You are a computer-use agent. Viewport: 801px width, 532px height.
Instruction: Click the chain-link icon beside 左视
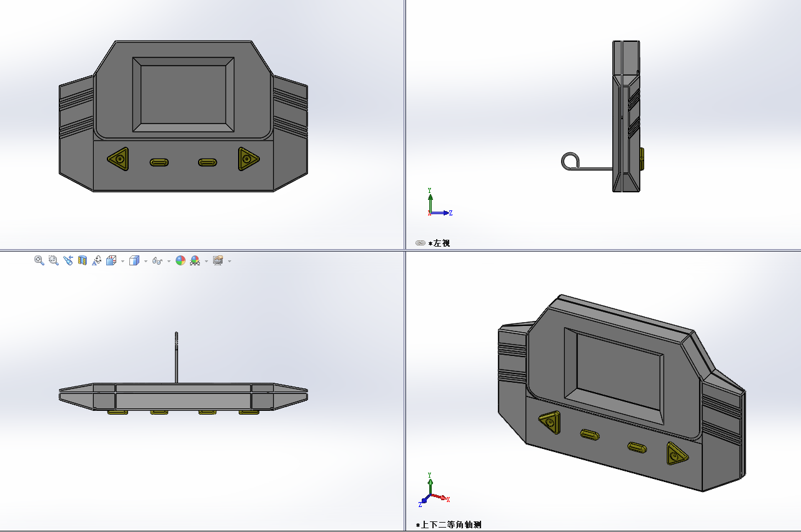[420, 243]
